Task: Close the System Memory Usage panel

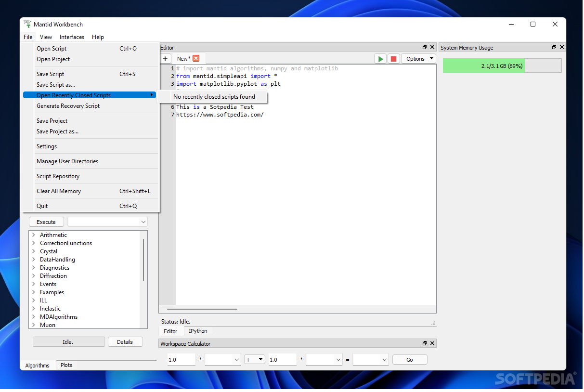Action: [562, 47]
